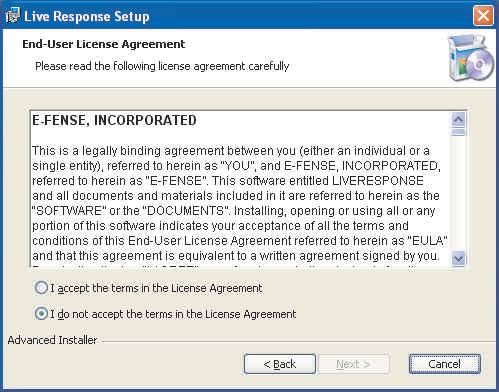Screen dimensions: 499x392
Task: Click the grayed-out Next button
Action: point(353,364)
